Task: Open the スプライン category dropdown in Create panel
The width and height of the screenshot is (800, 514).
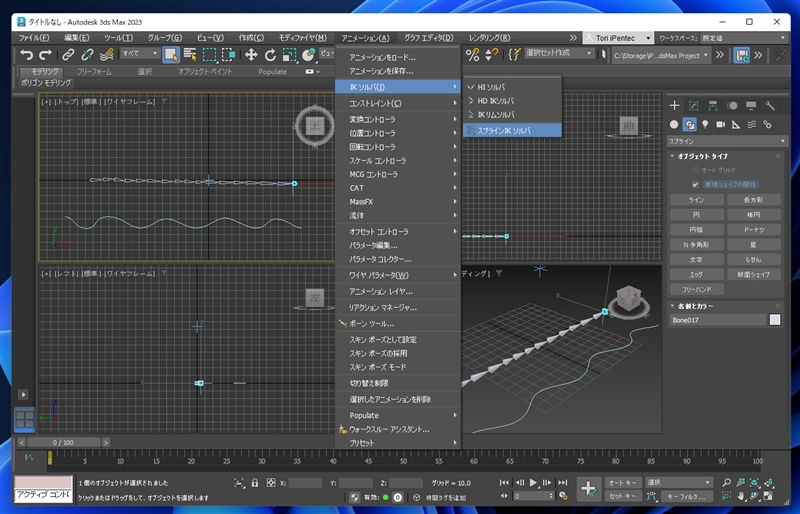Action: (727, 141)
